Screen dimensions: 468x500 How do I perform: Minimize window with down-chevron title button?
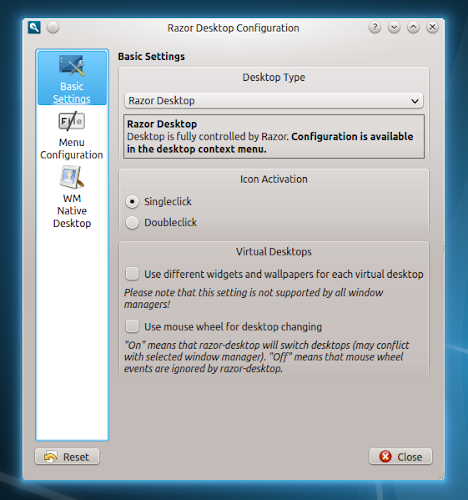(394, 27)
